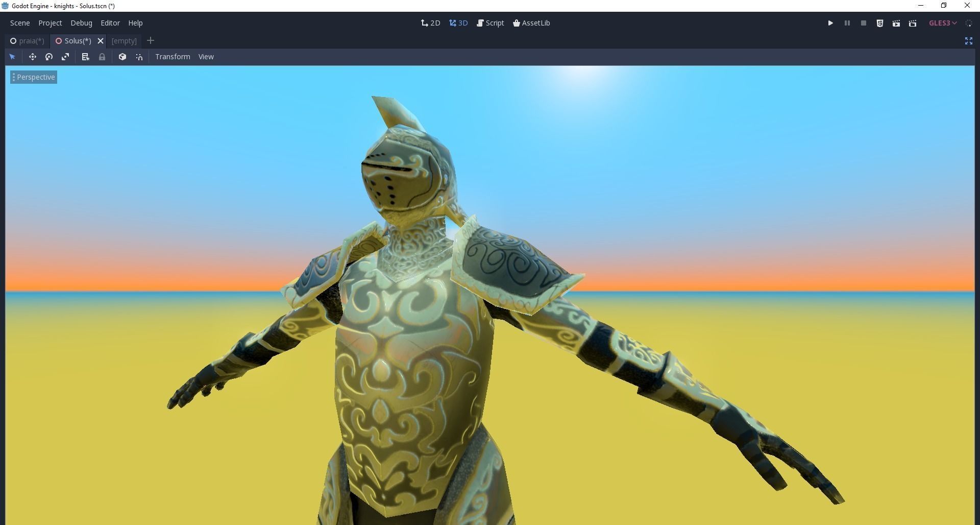980x525 pixels.
Task: Activate the Select mode tool
Action: click(x=12, y=57)
